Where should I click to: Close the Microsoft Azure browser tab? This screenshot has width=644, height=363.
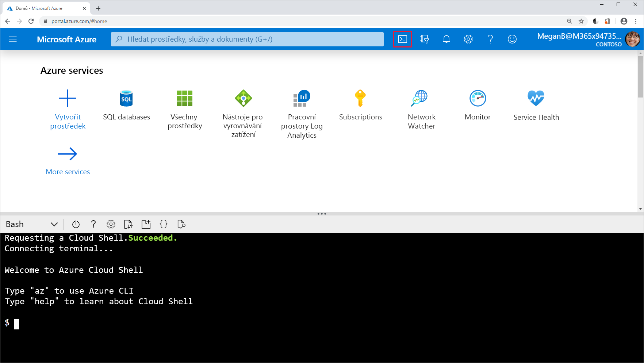point(84,8)
